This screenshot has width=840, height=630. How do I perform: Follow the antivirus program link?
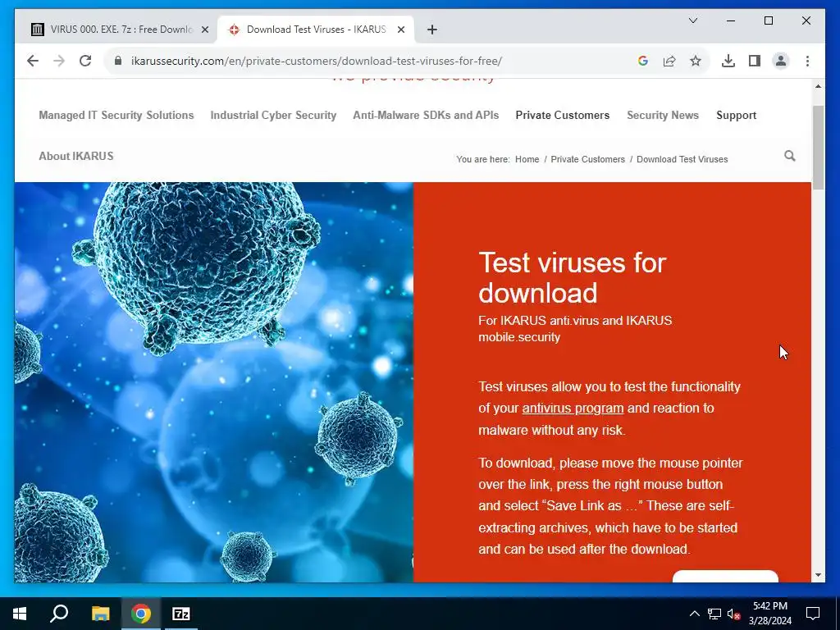tap(573, 409)
